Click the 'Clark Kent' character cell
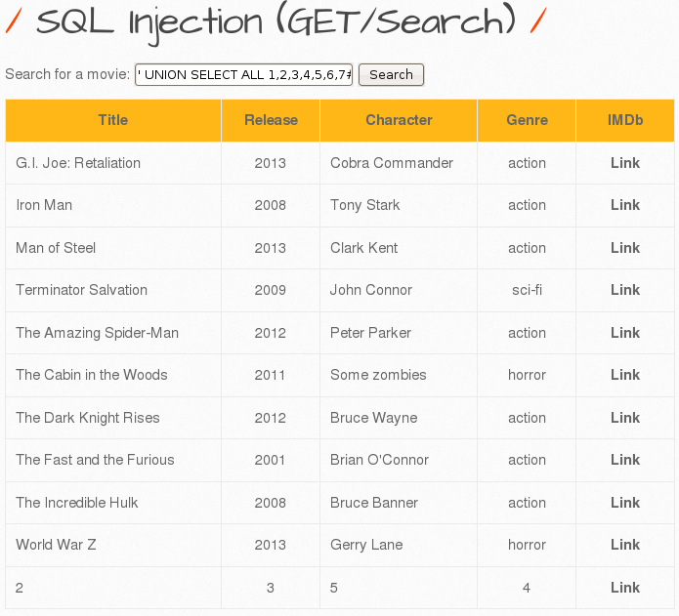679x616 pixels. pyautogui.click(x=399, y=248)
